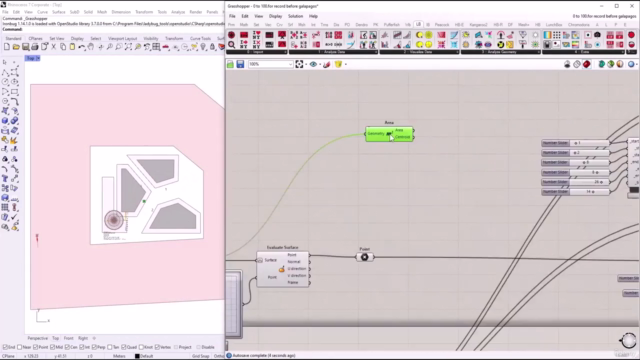This screenshot has height=360, width=640.
Task: Toggle the Near osnap checkbox
Action: 20,347
